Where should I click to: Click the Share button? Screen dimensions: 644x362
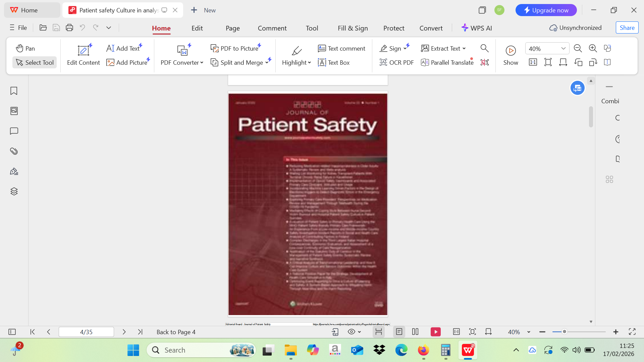(627, 28)
